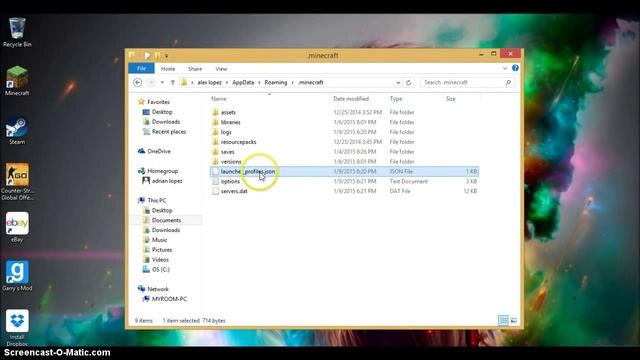The image size is (640, 360).
Task: Open Explorer Help question mark icon
Action: click(515, 68)
